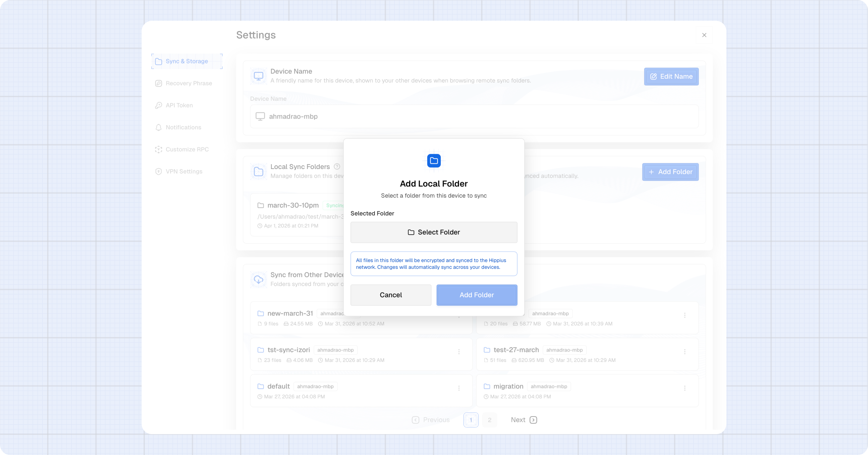
Task: Click the Edit Name button
Action: click(x=671, y=76)
